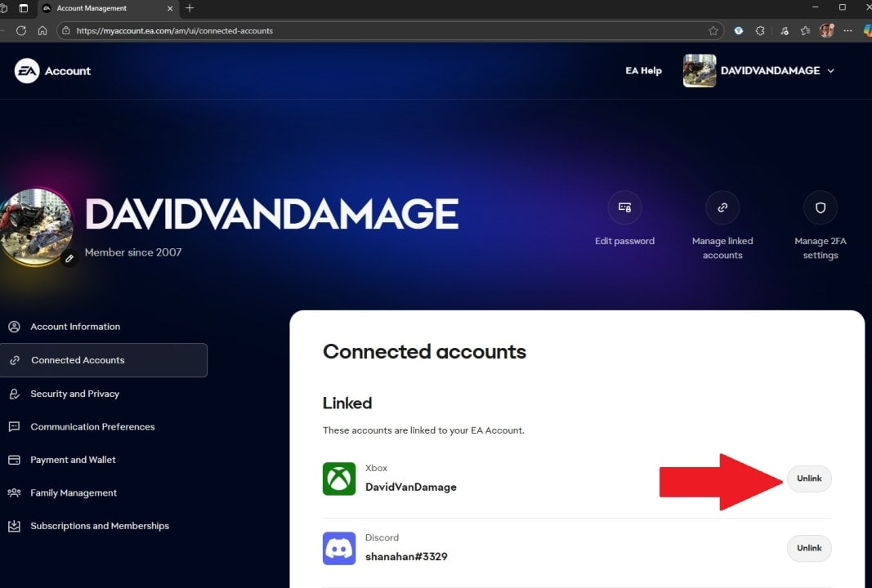Click the Payment and Wallet card icon
The width and height of the screenshot is (872, 588).
13,460
